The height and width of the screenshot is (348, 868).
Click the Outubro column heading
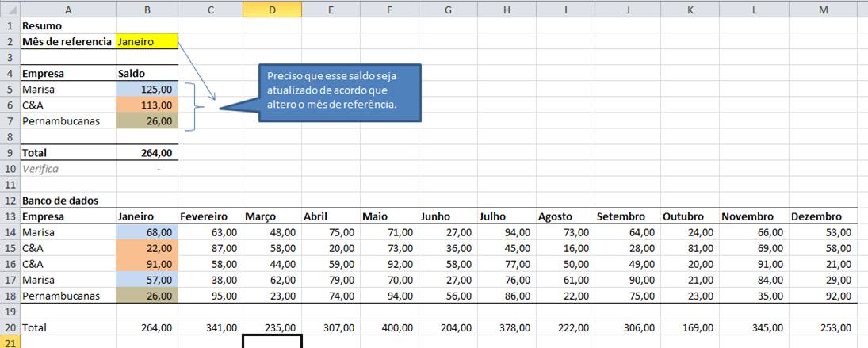click(x=690, y=216)
